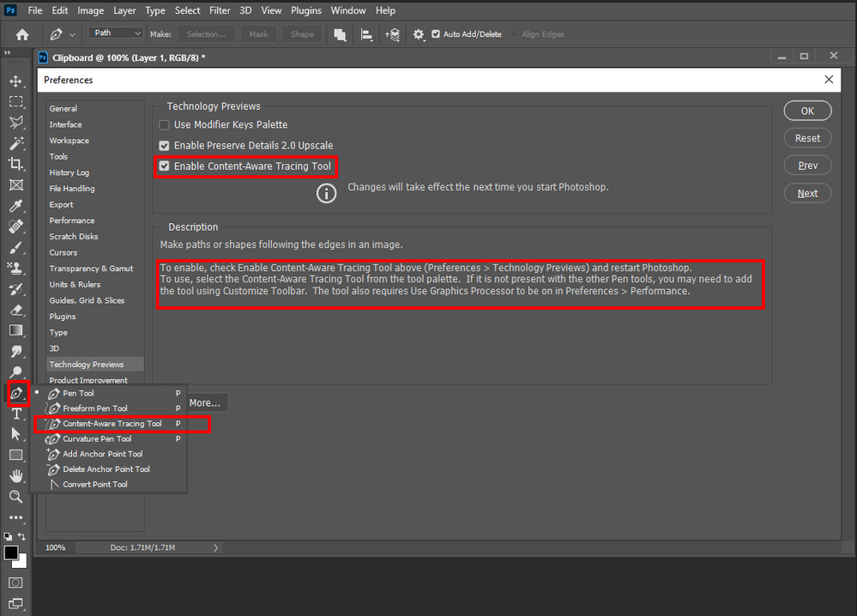Select the Gradient tool
Image resolution: width=857 pixels, height=616 pixels.
click(x=15, y=330)
